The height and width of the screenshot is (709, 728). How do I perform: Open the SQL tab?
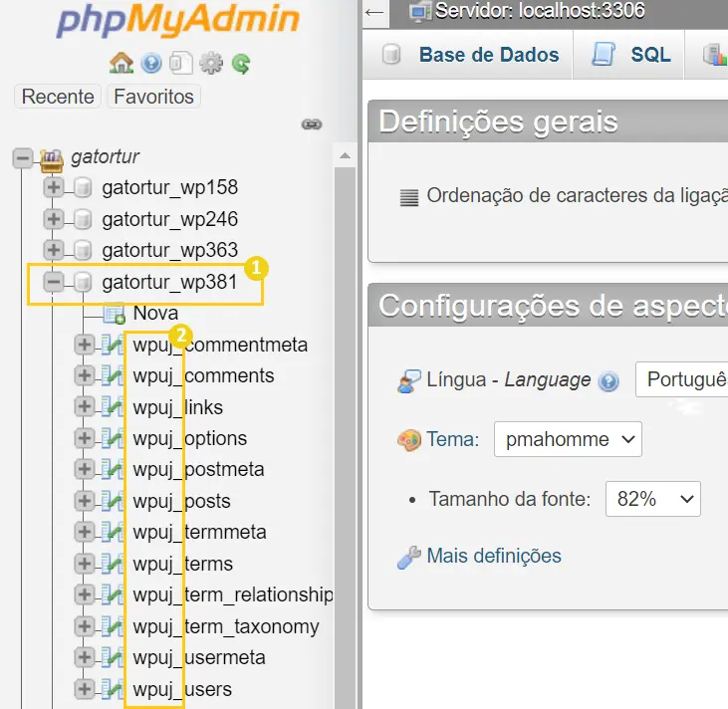628,55
